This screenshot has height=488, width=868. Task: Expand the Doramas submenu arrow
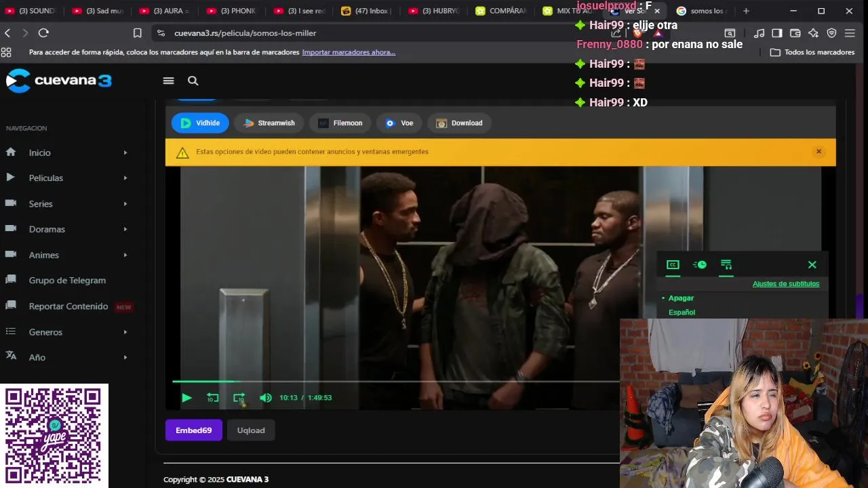point(125,230)
